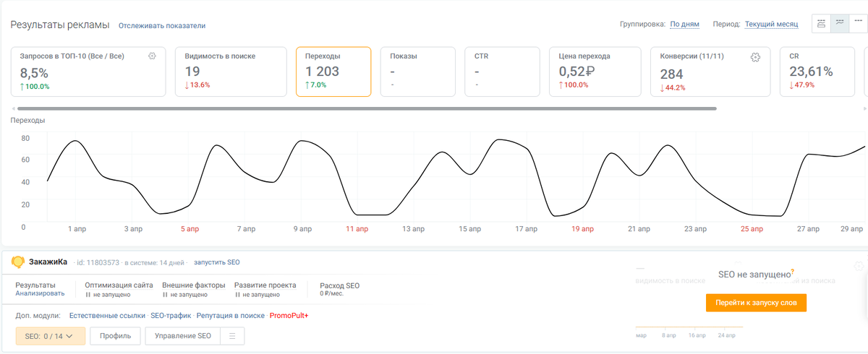Open the Период Текущий месяц dropdown
868x354 pixels.
point(771,24)
